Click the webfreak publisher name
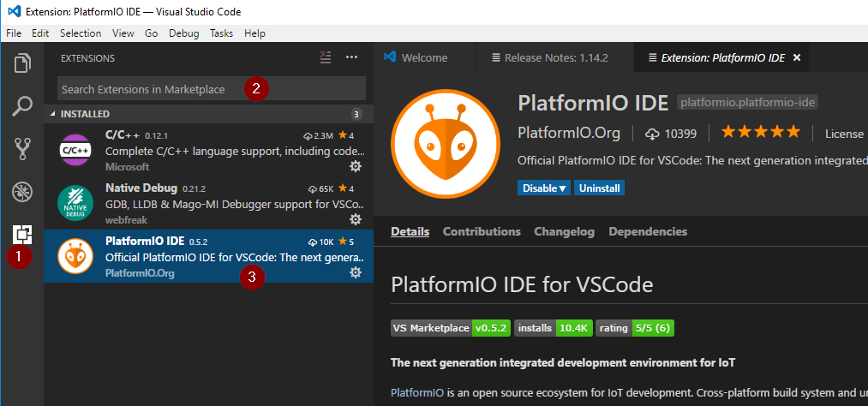The image size is (868, 406). 126,220
